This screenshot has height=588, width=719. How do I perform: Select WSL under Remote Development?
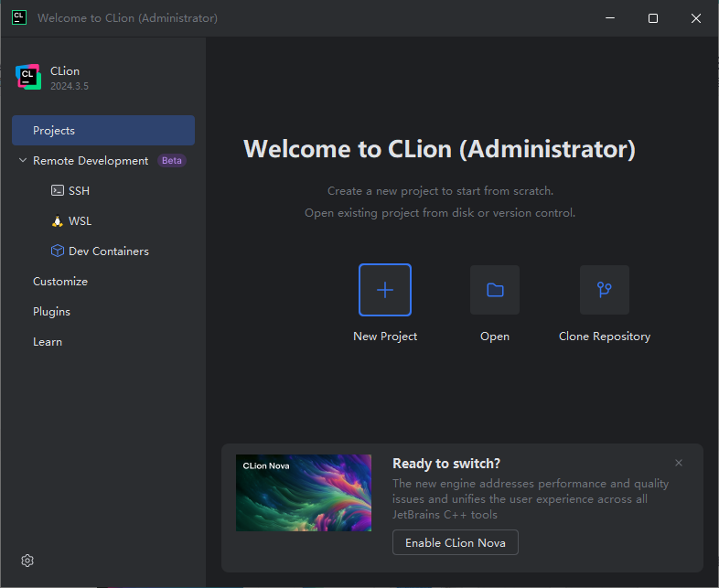pos(80,221)
